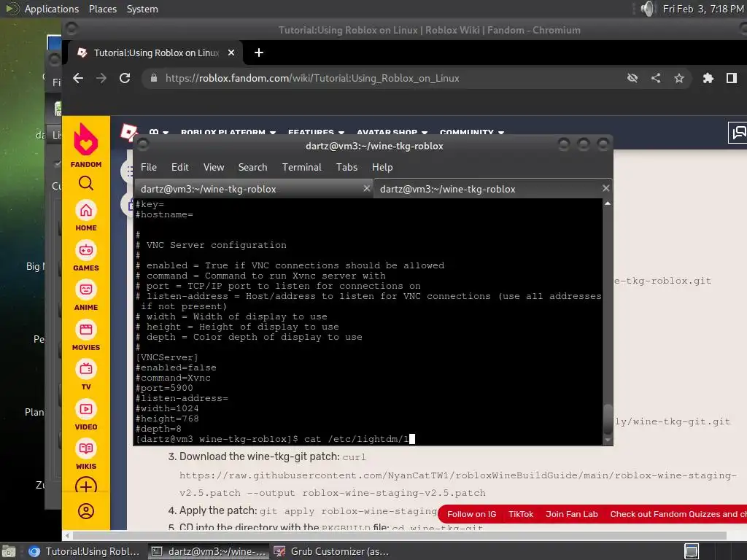The height and width of the screenshot is (560, 747).
Task: Go back in Chromium browser
Action: tap(78, 78)
